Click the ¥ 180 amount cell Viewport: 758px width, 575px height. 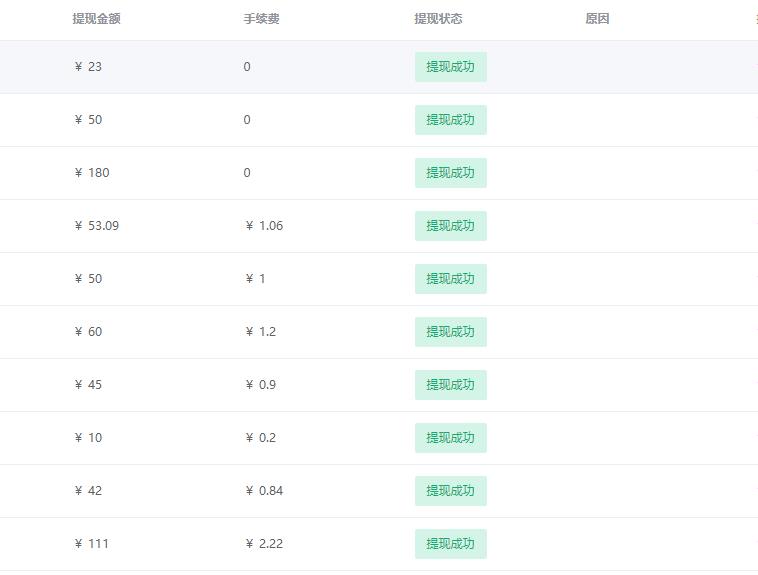pos(92,173)
